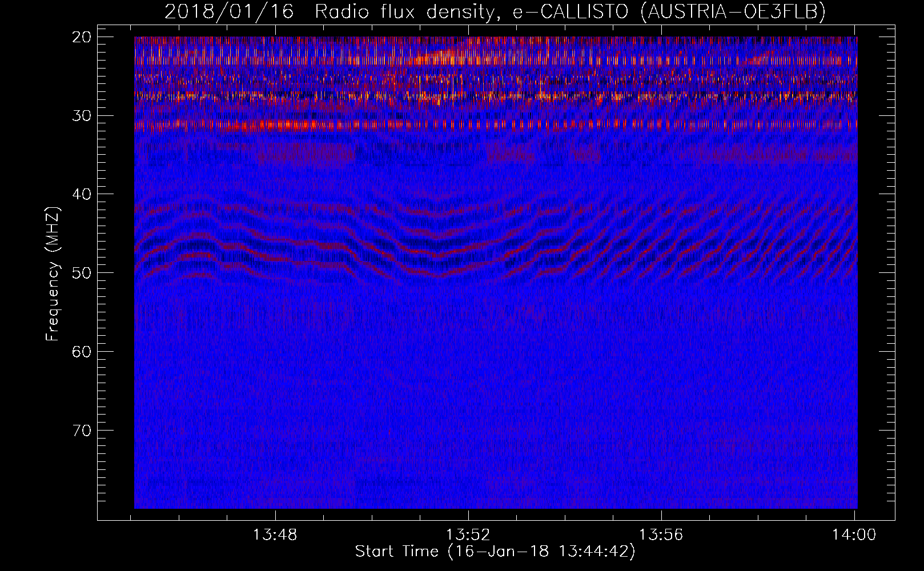
Task: Click the '70' frequency tick label
Action: point(82,430)
